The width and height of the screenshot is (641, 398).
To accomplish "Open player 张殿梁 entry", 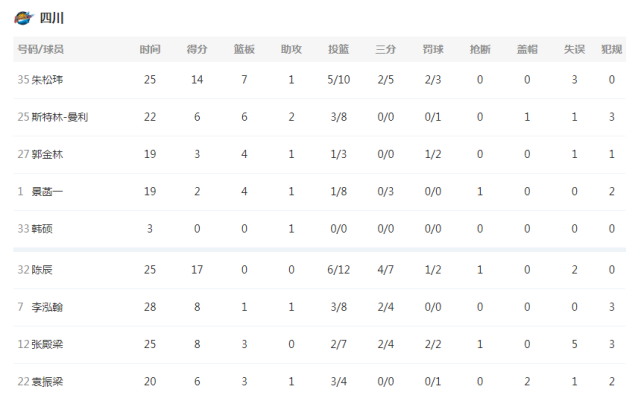I will 47,344.
